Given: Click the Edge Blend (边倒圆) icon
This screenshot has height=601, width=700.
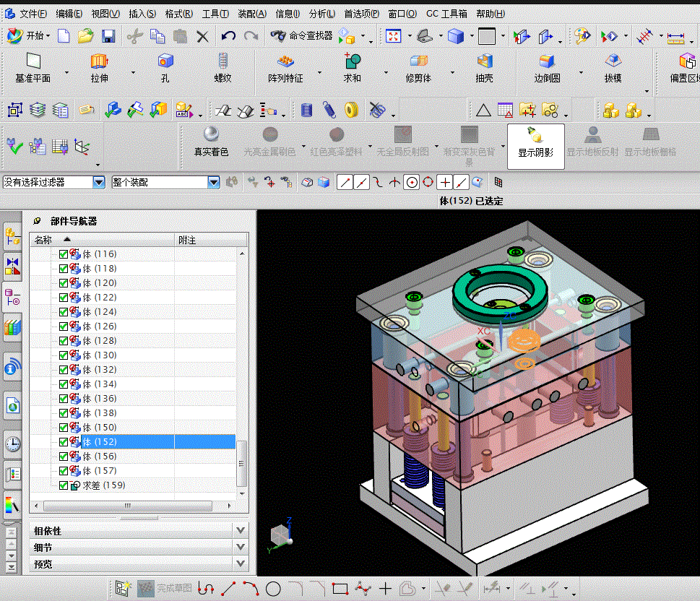Looking at the screenshot, I should point(547,62).
